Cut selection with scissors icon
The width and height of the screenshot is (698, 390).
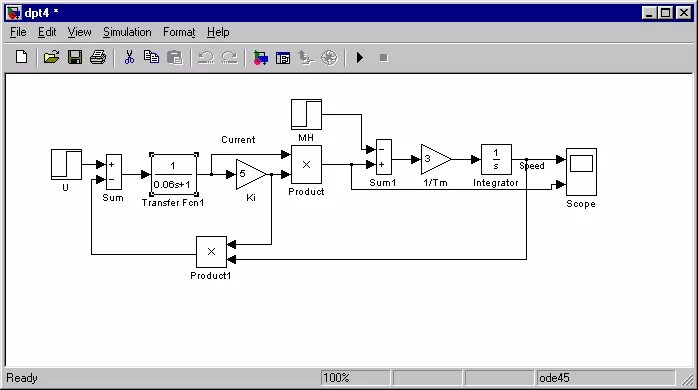tap(129, 57)
